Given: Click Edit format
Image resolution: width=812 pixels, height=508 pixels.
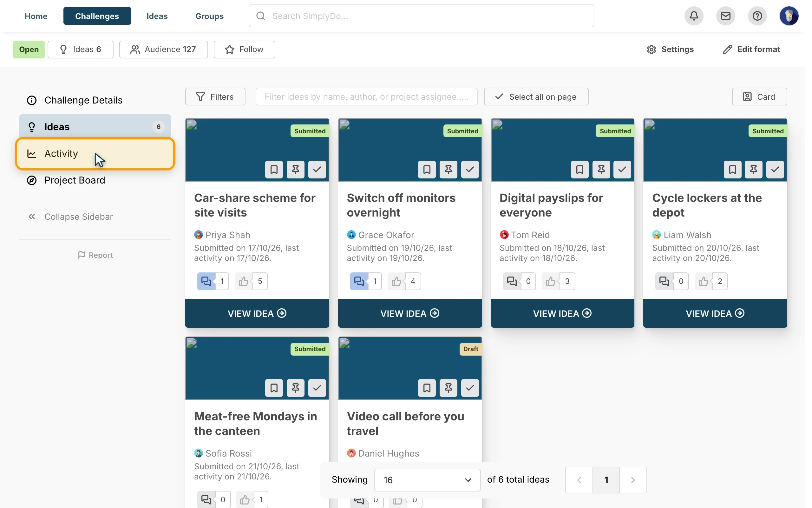Looking at the screenshot, I should click(751, 50).
